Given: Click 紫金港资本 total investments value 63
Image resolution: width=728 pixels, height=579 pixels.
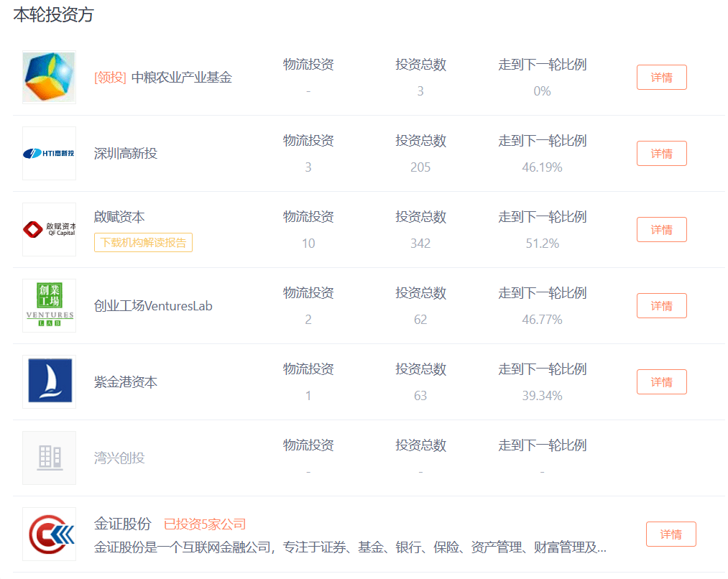Looking at the screenshot, I should tap(420, 395).
